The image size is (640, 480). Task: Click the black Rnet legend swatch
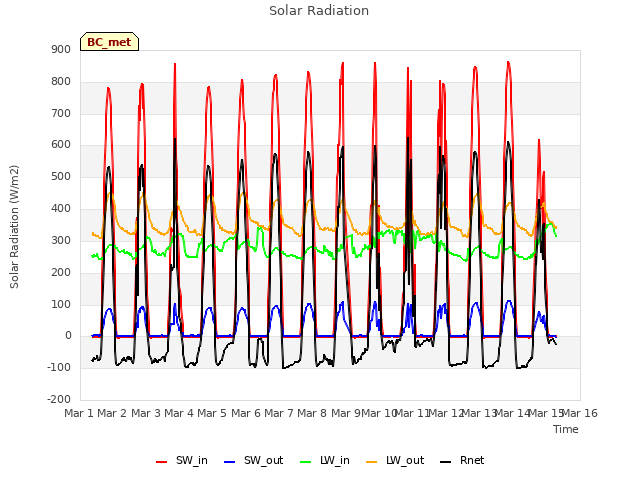click(446, 462)
